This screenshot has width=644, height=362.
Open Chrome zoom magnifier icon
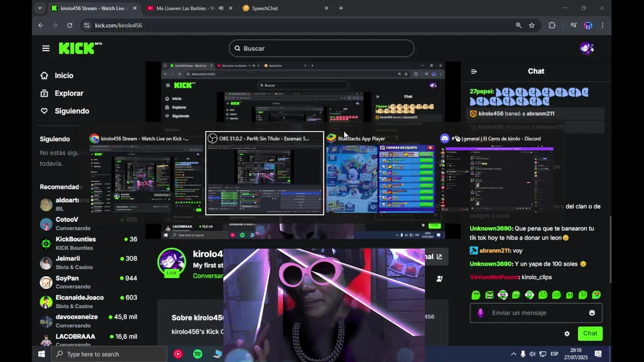519,25
